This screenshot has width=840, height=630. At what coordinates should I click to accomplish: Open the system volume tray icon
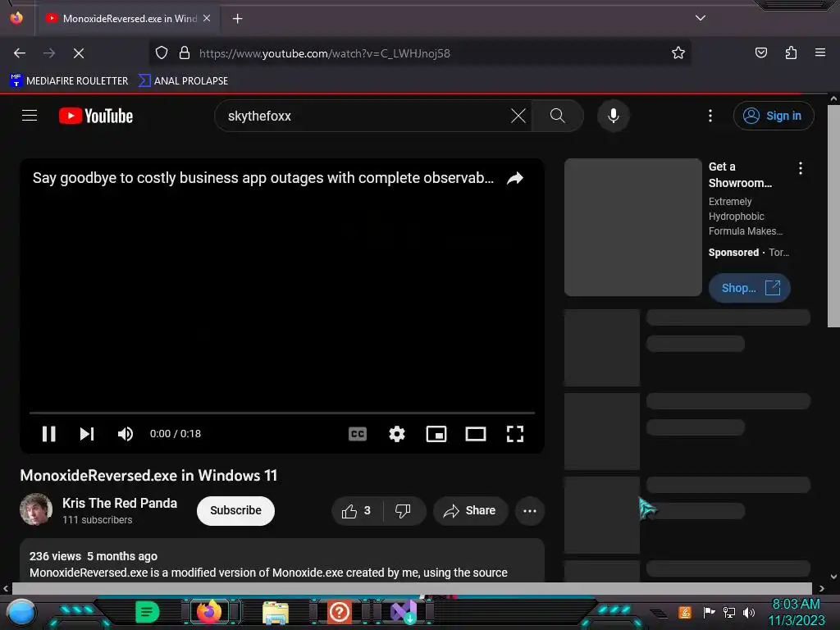(749, 612)
